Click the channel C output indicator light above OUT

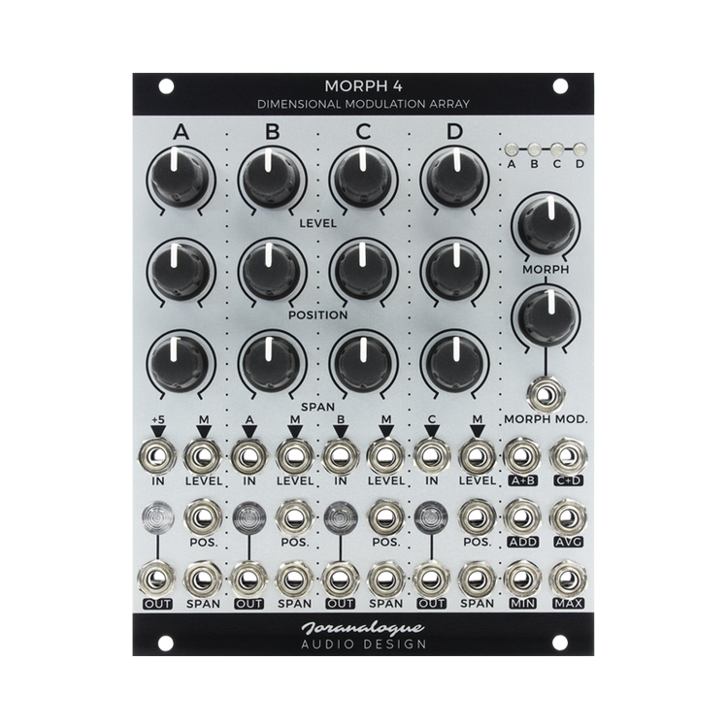pos(341,517)
